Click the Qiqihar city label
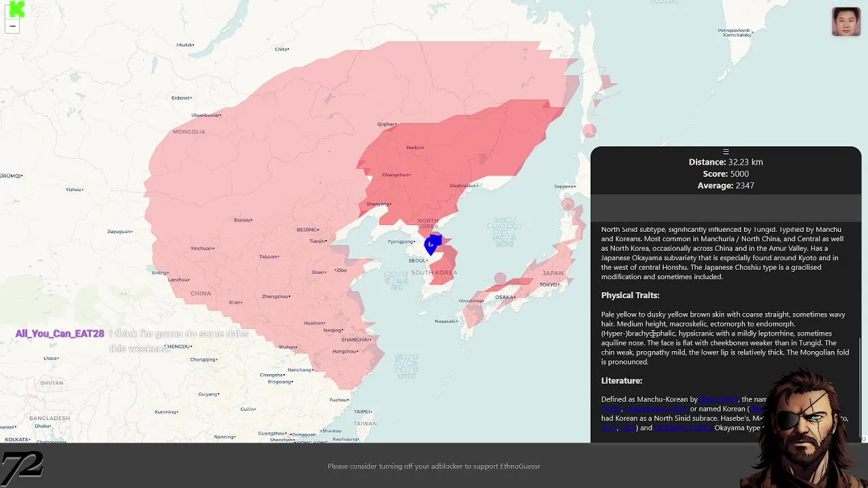 [387, 124]
